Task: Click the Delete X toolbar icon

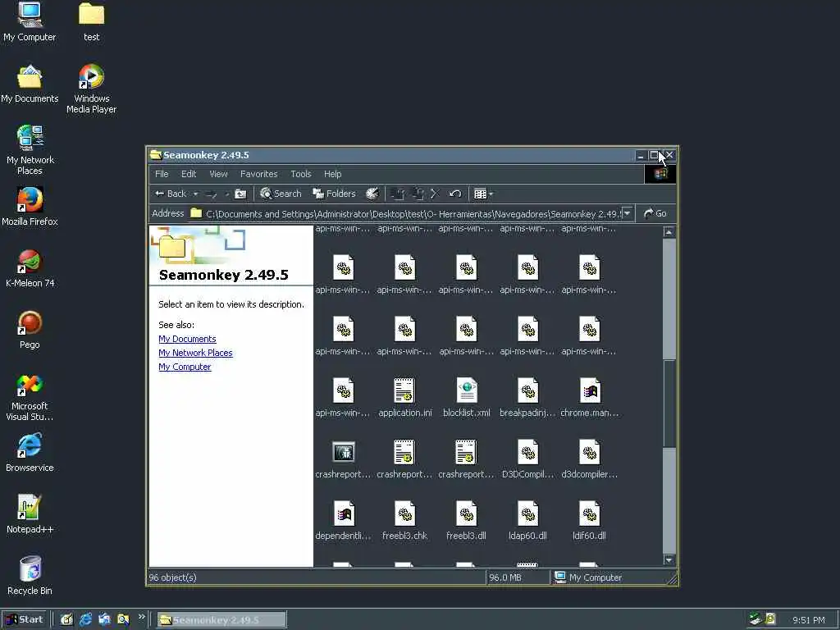Action: 435,194
